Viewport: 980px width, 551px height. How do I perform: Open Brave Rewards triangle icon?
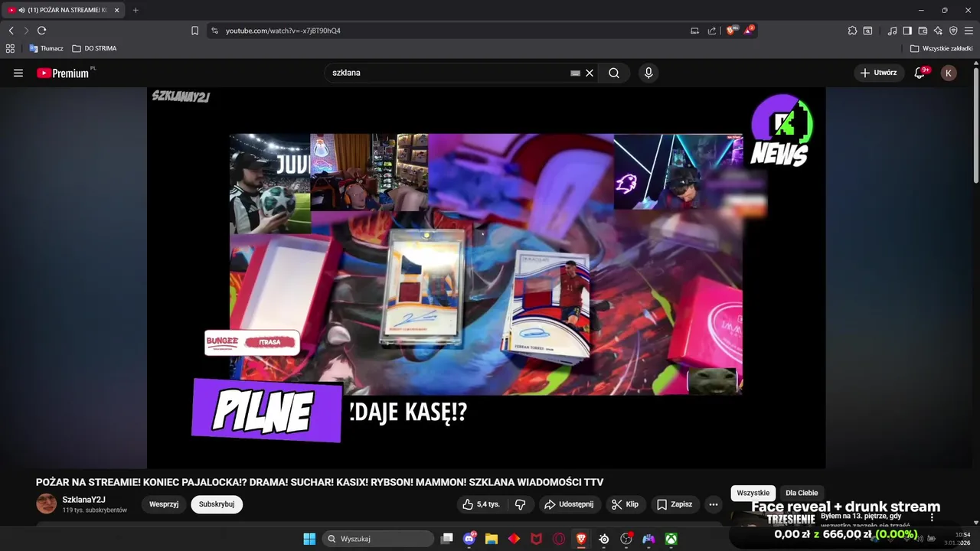click(749, 31)
